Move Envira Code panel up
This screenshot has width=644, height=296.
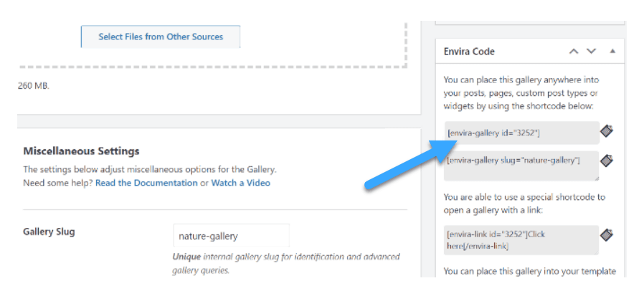(574, 52)
